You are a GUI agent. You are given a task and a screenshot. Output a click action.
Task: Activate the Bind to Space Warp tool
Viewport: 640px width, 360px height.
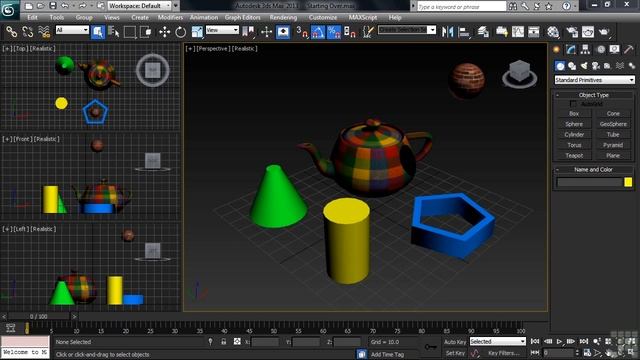pos(44,31)
